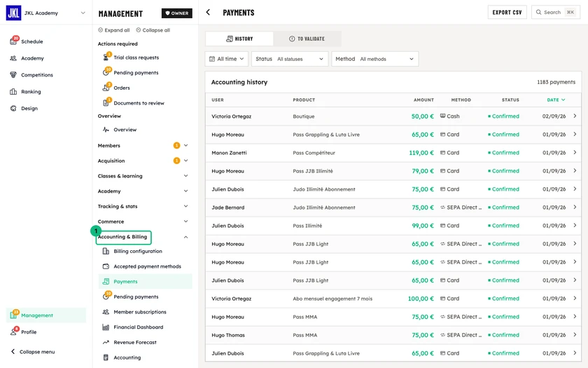Open the JKL Academy switcher dropdown
This screenshot has width=588, height=368.
click(x=83, y=13)
